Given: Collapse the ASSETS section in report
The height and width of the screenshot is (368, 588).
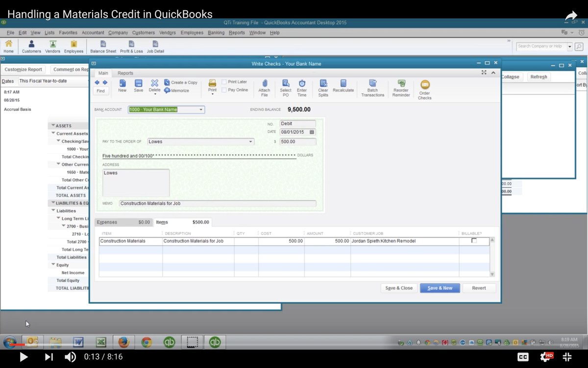Looking at the screenshot, I should [x=53, y=126].
